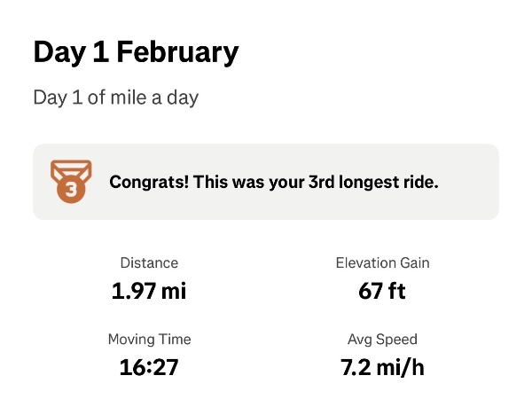532x399 pixels.
Task: Click the mi unit beside 1.97
Action: [174, 290]
